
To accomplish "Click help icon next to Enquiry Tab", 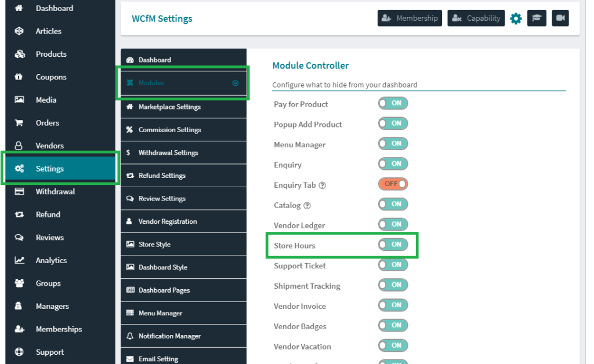I will click(x=322, y=185).
